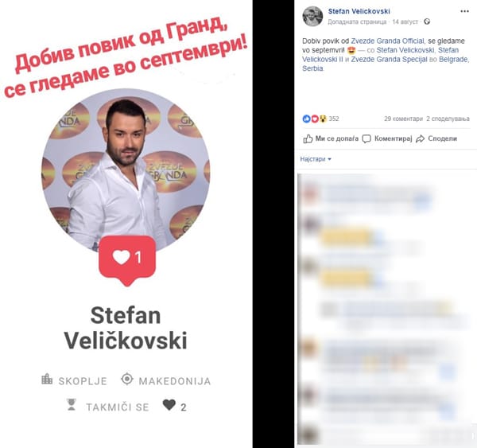Click the trophy icon next to TAKMIČI SE

click(x=72, y=404)
